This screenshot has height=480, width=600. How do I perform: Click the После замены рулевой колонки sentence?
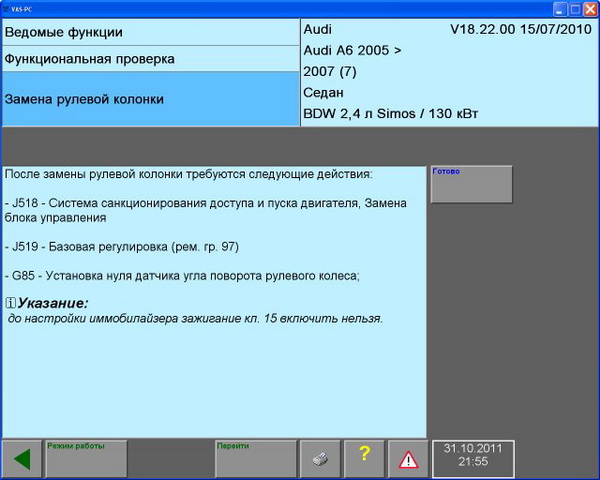pyautogui.click(x=188, y=174)
